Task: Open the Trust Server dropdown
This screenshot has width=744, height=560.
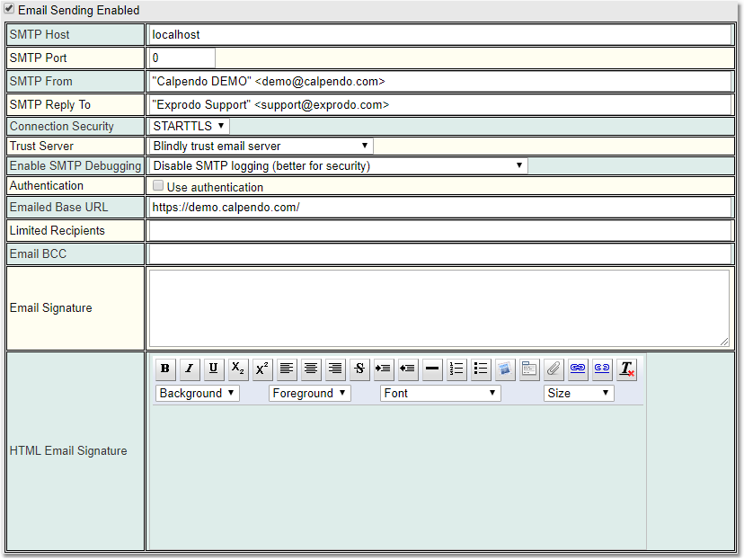Action: click(x=261, y=146)
